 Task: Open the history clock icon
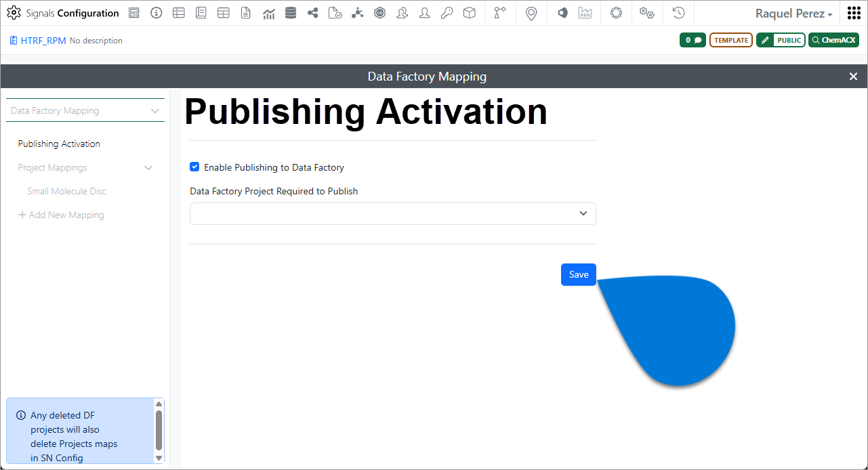click(678, 13)
